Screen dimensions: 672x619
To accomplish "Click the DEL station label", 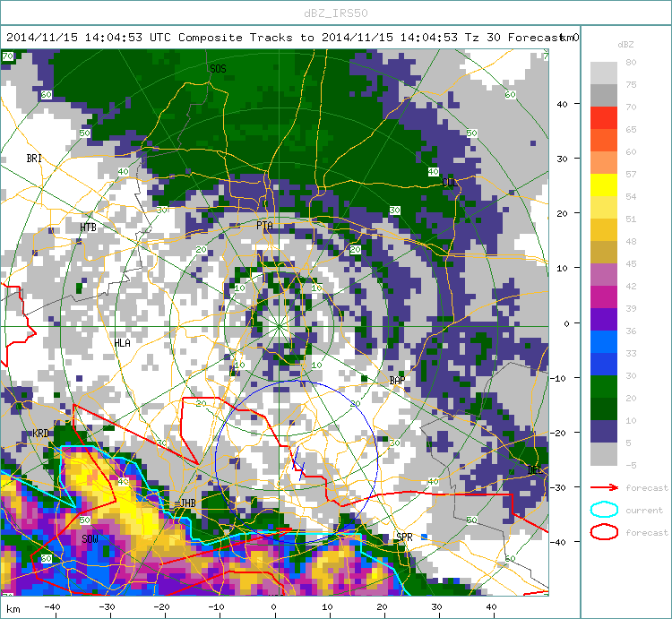I will (x=534, y=470).
